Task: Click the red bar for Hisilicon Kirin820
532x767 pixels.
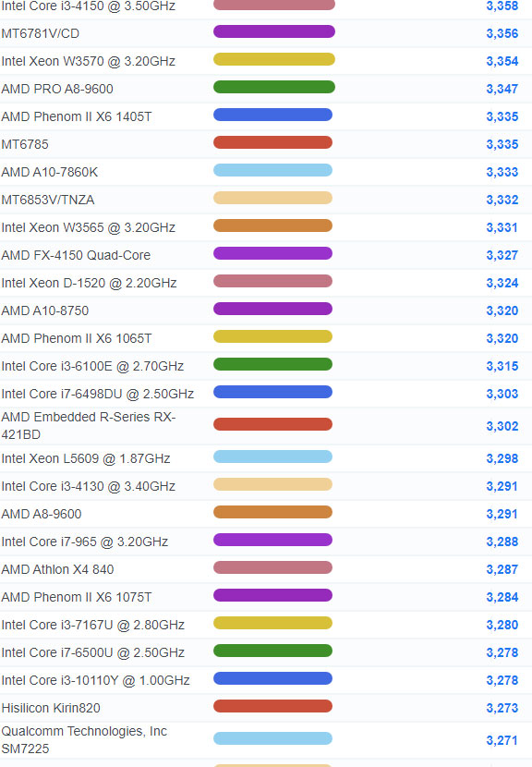Action: 272,706
